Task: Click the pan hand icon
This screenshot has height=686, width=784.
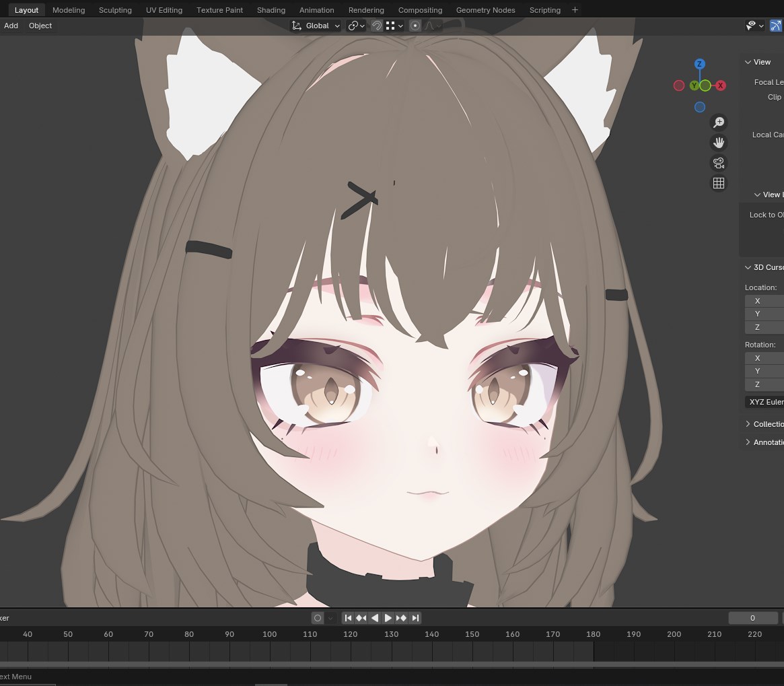Action: tap(719, 142)
